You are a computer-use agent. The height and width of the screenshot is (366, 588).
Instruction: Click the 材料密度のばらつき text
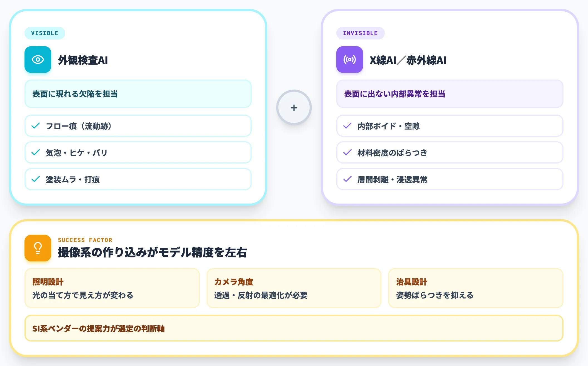[x=392, y=153]
